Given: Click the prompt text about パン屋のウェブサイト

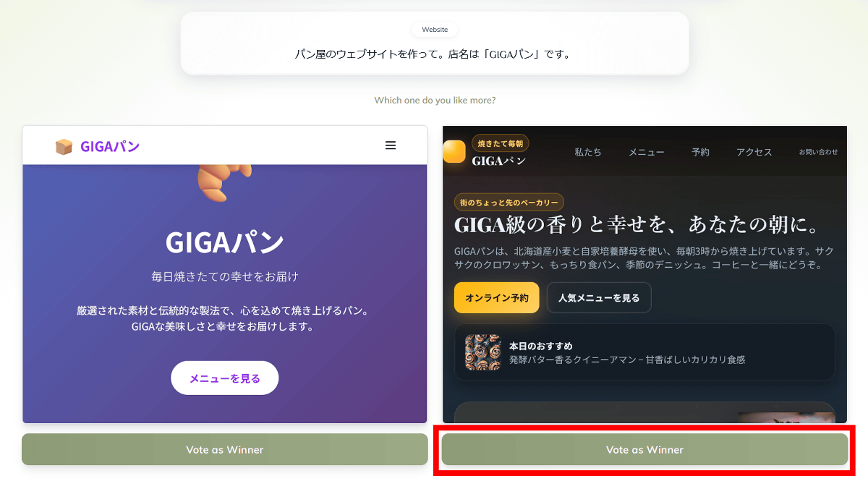Looking at the screenshot, I should click(433, 54).
